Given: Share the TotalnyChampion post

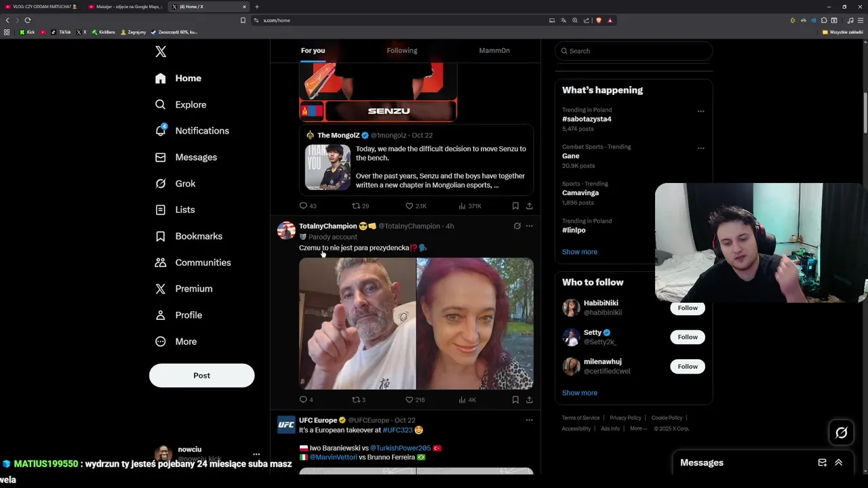Looking at the screenshot, I should (529, 400).
